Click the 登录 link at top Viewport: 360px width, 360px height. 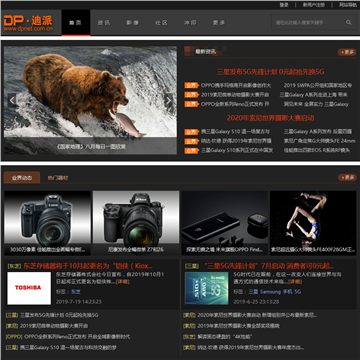tap(284, 5)
